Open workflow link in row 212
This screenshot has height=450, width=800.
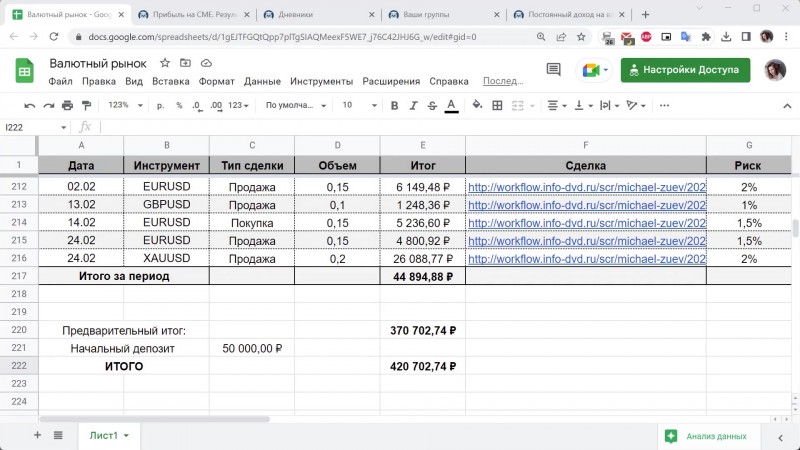pos(586,187)
